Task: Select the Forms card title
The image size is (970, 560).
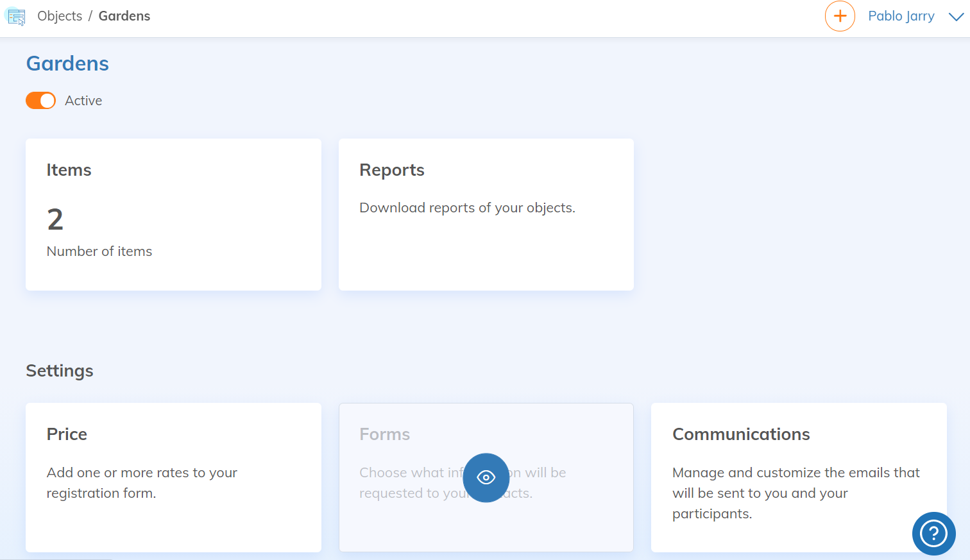Action: point(384,434)
